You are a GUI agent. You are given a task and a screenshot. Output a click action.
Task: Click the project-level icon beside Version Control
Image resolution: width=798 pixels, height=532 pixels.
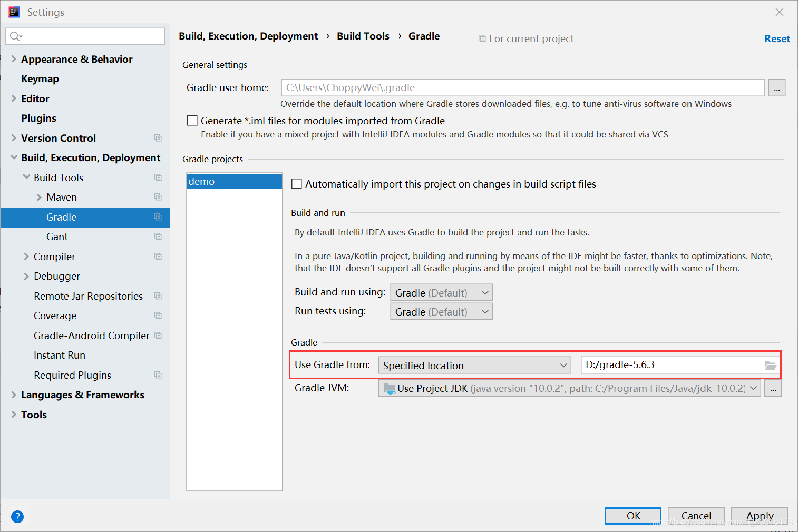[158, 138]
